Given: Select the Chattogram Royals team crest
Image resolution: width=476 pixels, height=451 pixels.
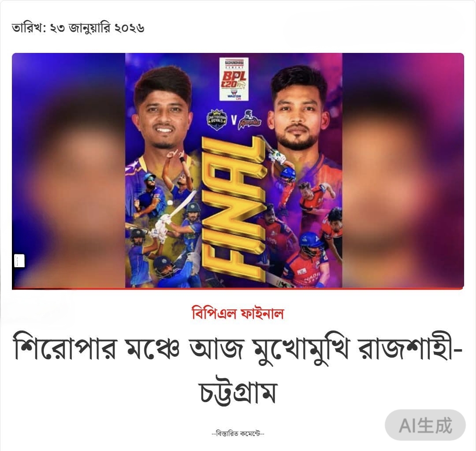Looking at the screenshot, I should pyautogui.click(x=217, y=120).
